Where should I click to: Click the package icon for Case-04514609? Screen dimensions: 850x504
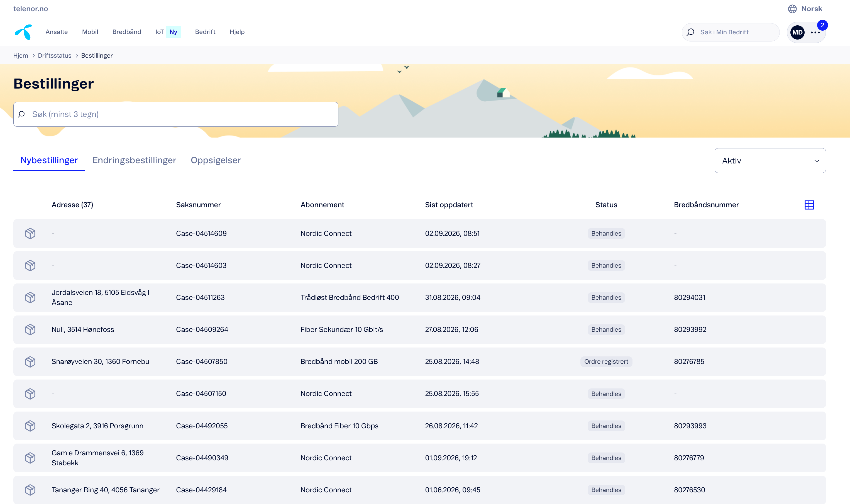pyautogui.click(x=30, y=233)
